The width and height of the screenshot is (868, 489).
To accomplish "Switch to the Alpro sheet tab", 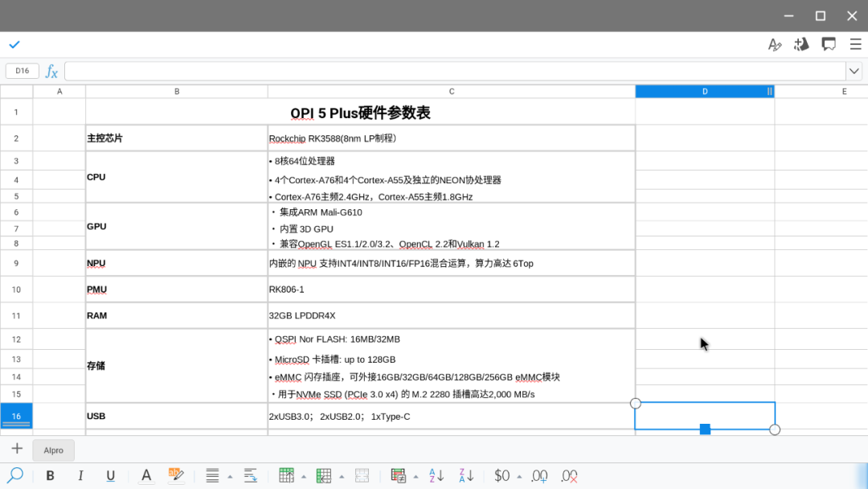I will pos(53,450).
